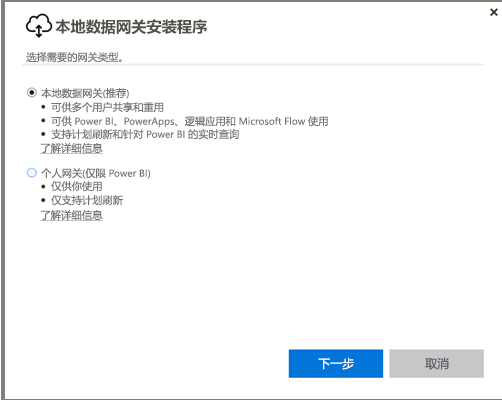Click the bullet mentioning Microsoft Flow 使用
This screenshot has width=502, height=400.
point(190,121)
